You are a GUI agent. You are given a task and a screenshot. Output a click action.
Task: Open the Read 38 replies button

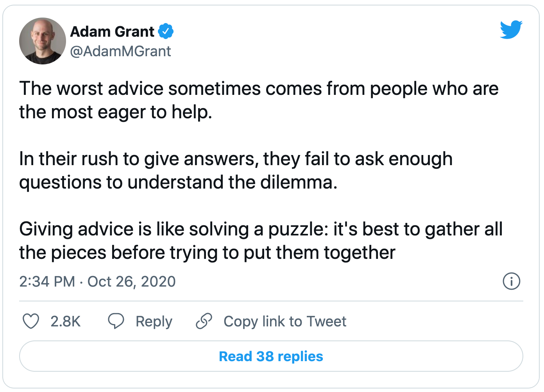[x=271, y=356]
